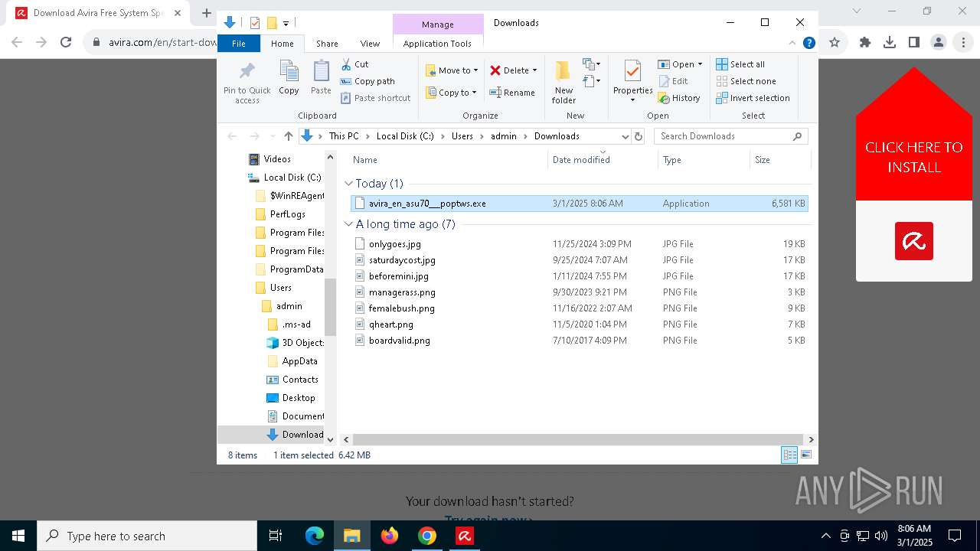Click the History button
The image size is (980, 551).
[679, 98]
